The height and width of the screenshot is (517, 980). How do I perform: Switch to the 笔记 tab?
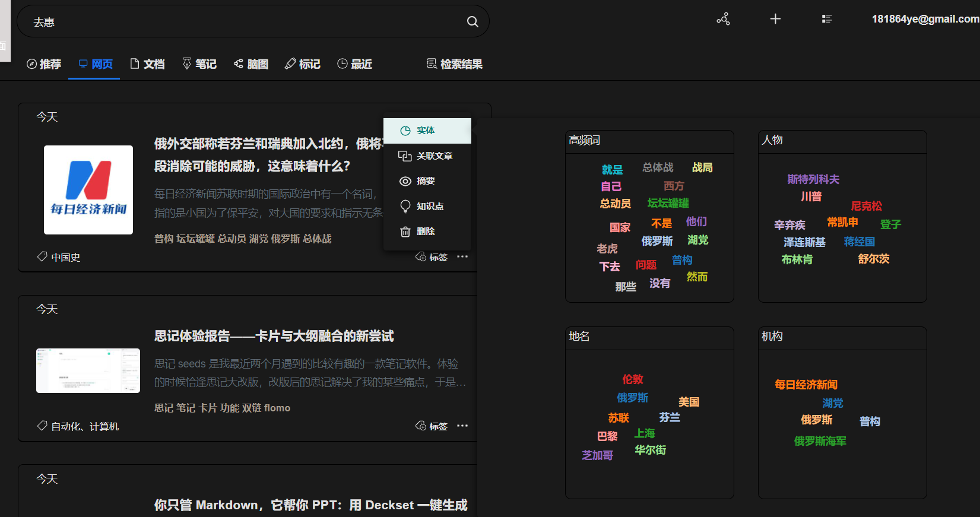click(199, 64)
